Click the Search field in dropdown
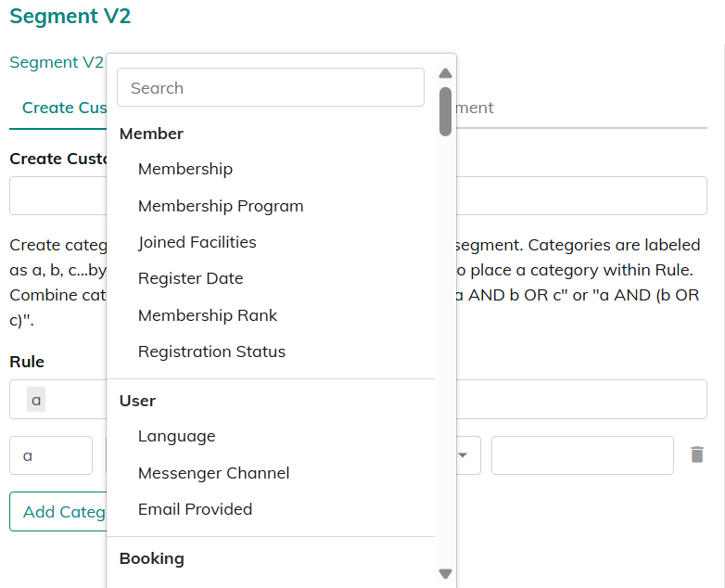The height and width of the screenshot is (588, 725). (x=270, y=88)
